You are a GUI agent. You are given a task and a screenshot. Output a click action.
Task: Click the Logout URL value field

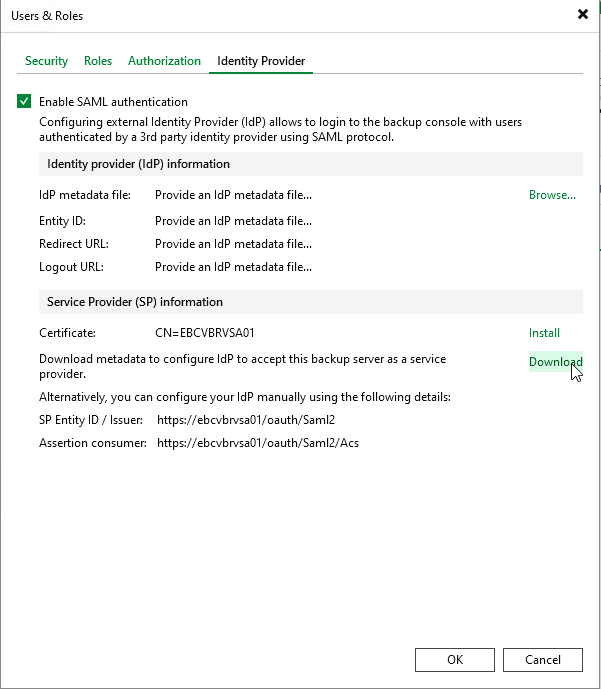[233, 268]
